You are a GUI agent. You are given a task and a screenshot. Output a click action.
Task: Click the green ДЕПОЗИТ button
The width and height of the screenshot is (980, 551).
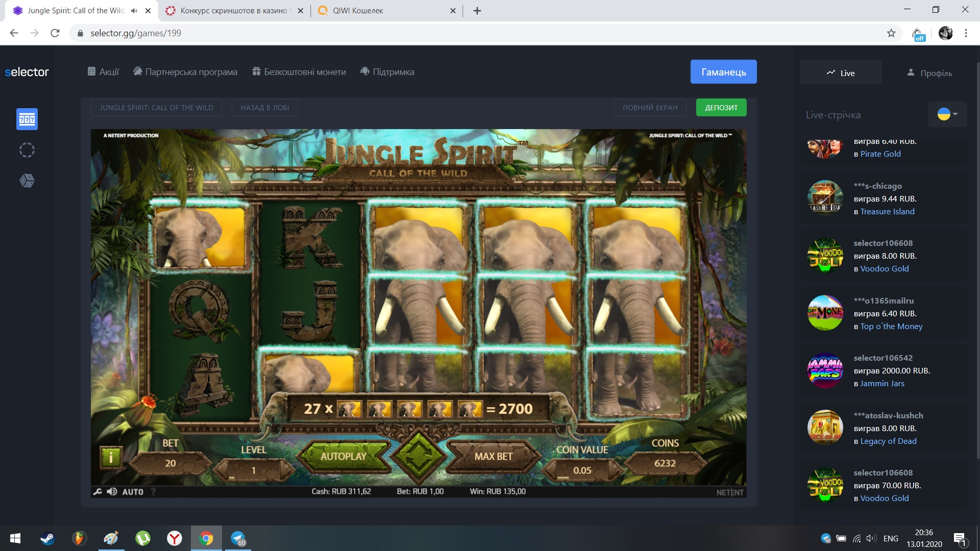click(x=721, y=108)
